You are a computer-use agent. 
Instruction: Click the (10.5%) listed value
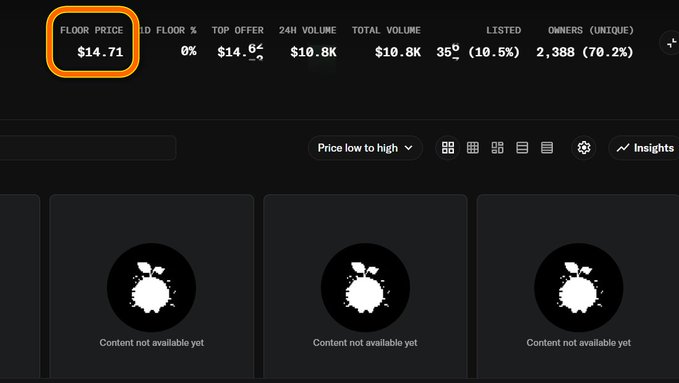tap(494, 52)
